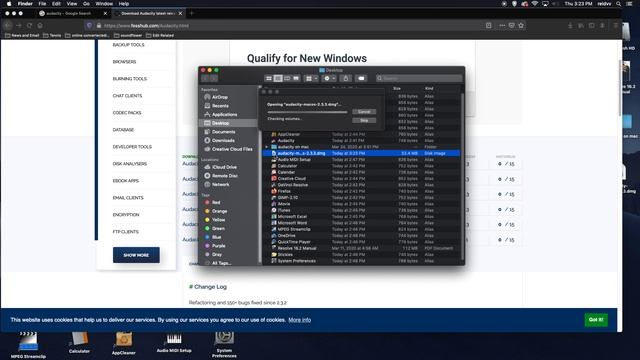Switch Finder to list view
The height and width of the screenshot is (360, 640).
click(x=278, y=78)
